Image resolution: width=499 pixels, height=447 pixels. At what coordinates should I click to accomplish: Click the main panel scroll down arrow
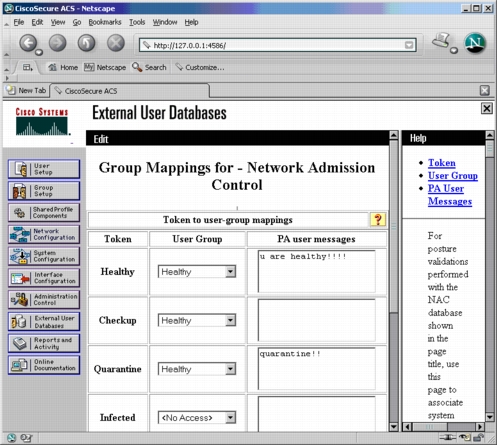tap(394, 427)
